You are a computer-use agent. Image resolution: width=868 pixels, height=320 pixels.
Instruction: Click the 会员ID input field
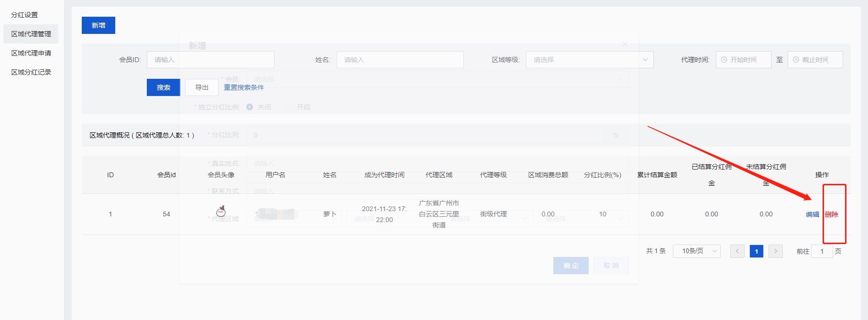click(210, 60)
